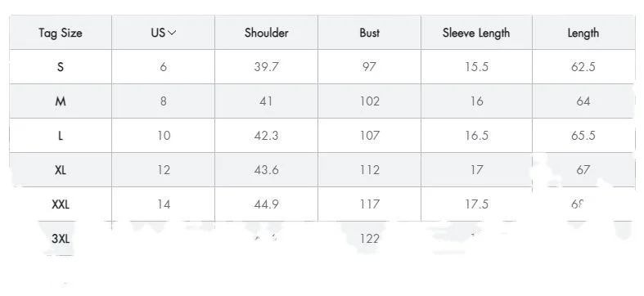Select length value 62.5

click(583, 67)
